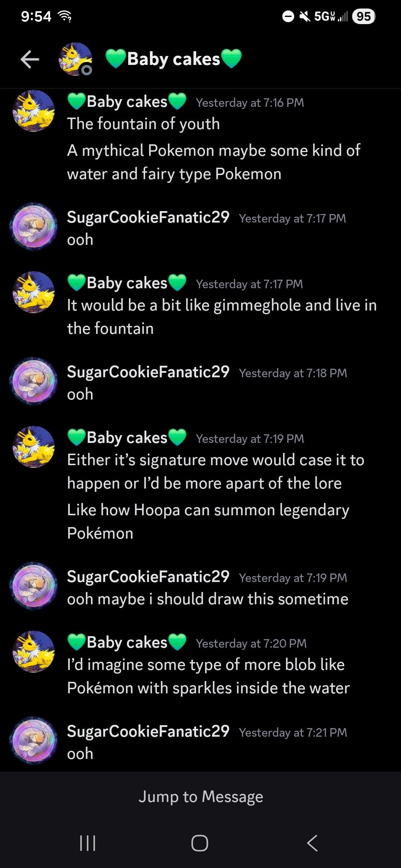
Task: Tap "ooh maybe i should draw this sometime" message
Action: click(x=208, y=599)
